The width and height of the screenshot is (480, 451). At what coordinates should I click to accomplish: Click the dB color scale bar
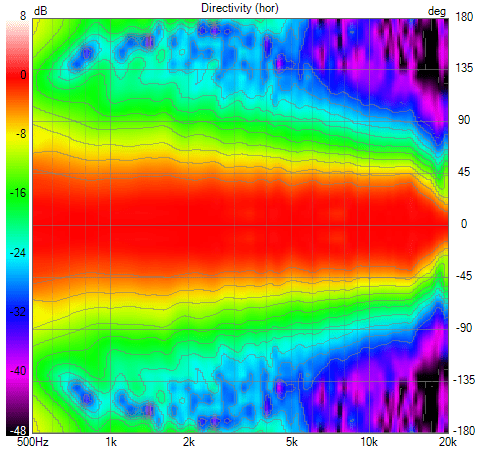pyautogui.click(x=18, y=227)
